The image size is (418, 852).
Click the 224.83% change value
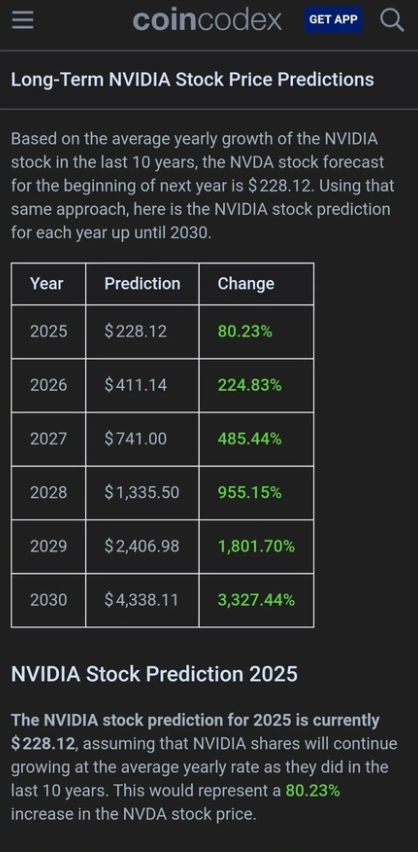click(249, 385)
